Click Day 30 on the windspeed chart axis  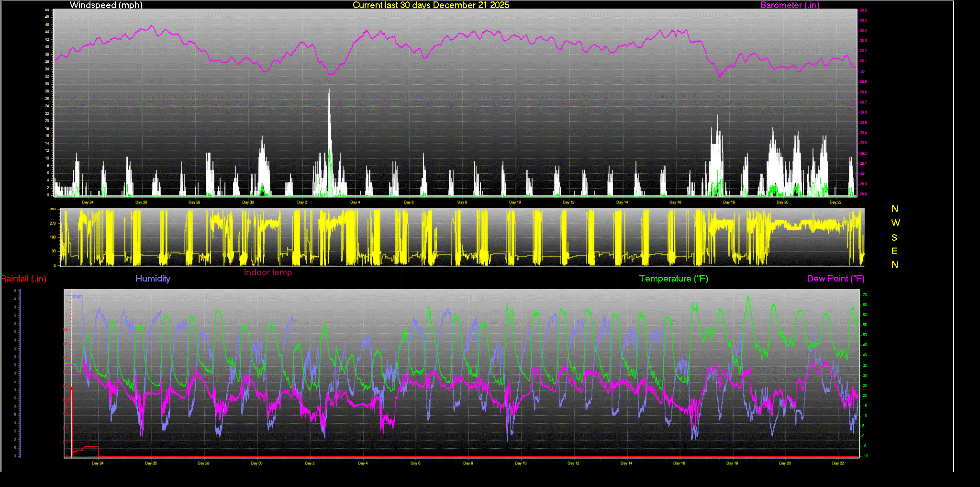click(x=248, y=202)
